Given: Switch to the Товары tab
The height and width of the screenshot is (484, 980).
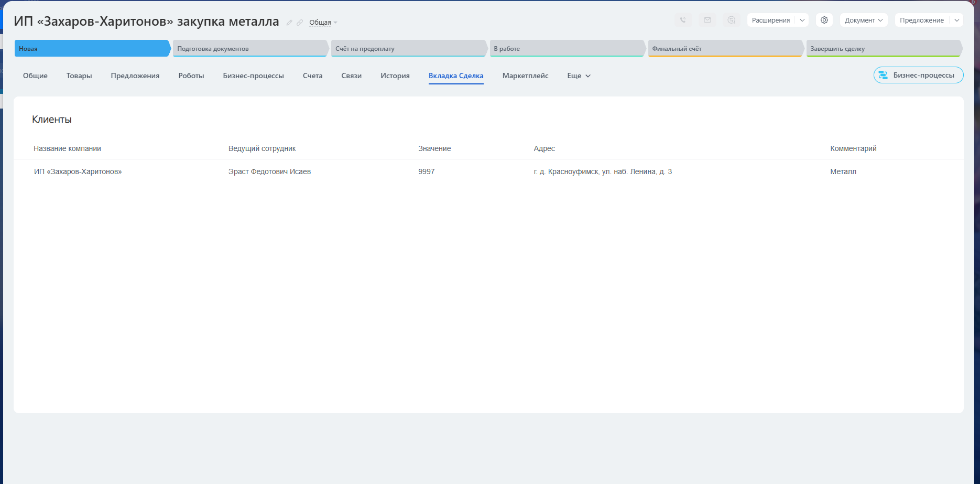Looking at the screenshot, I should [79, 76].
